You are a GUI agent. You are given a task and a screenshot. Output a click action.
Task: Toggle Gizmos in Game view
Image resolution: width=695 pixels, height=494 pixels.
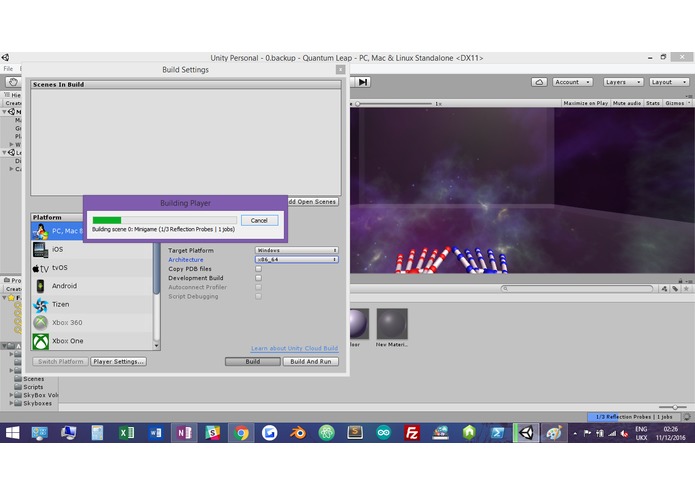coord(677,103)
